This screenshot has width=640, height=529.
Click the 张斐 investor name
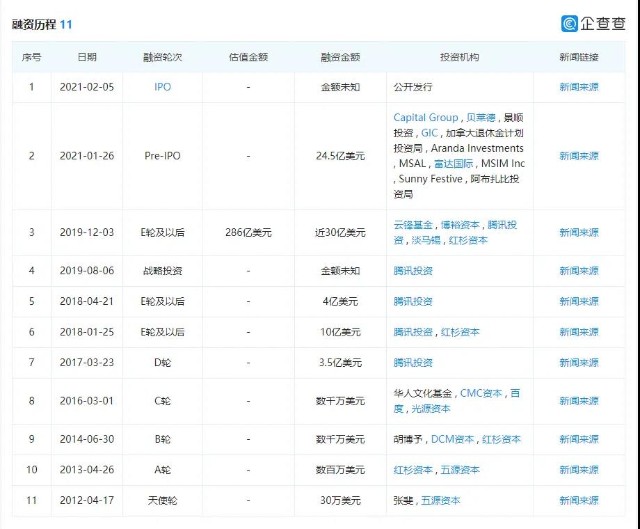[403, 500]
